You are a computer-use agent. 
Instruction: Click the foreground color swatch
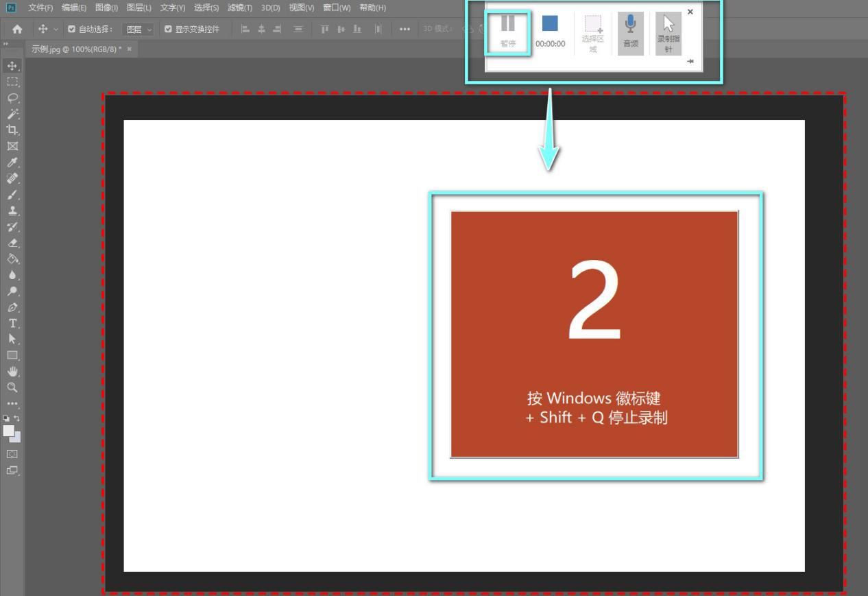(x=9, y=431)
